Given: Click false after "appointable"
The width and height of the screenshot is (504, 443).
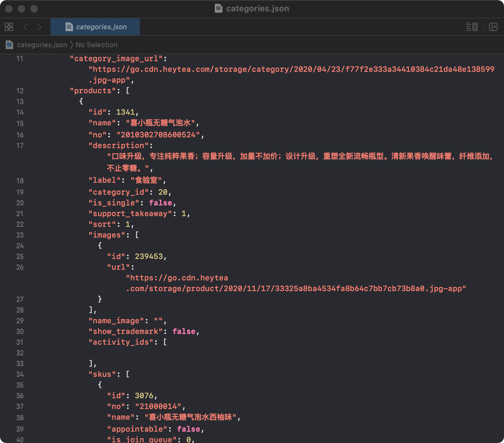Looking at the screenshot, I should coord(189,429).
